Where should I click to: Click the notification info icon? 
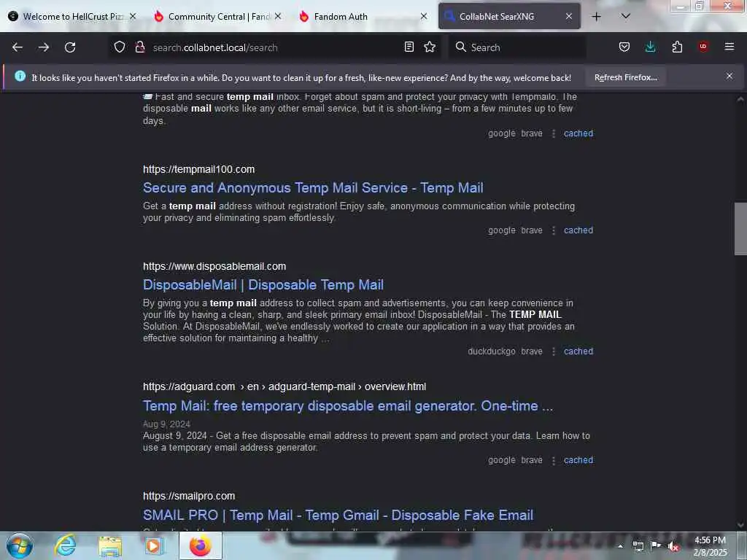(x=20, y=76)
